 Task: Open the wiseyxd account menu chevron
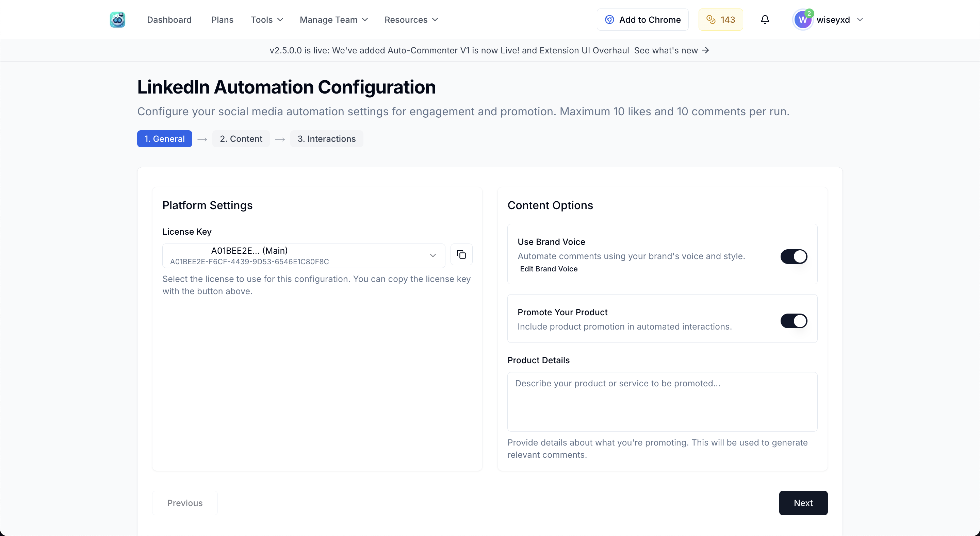(x=860, y=20)
